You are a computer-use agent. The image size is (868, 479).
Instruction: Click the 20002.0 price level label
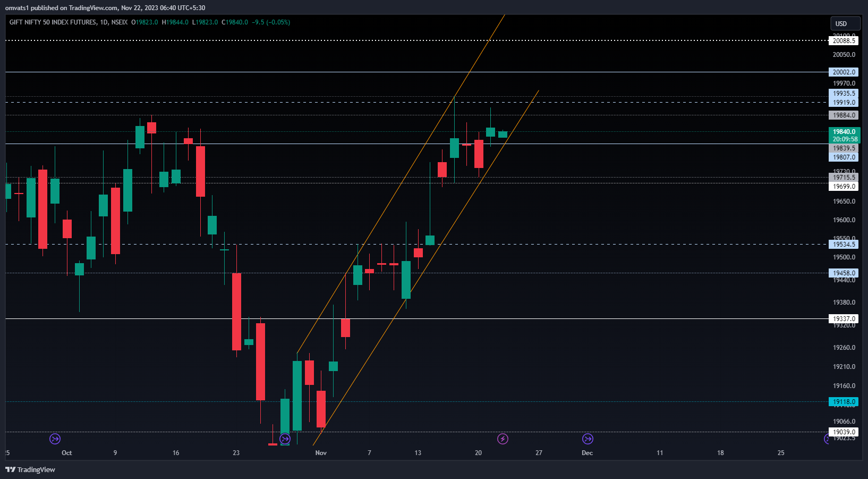(x=844, y=72)
